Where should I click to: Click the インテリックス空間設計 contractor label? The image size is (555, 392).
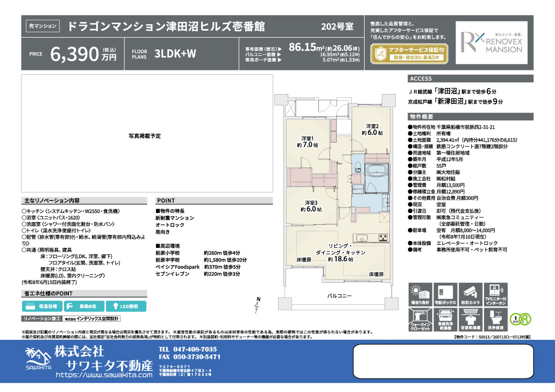pyautogui.click(x=91, y=319)
